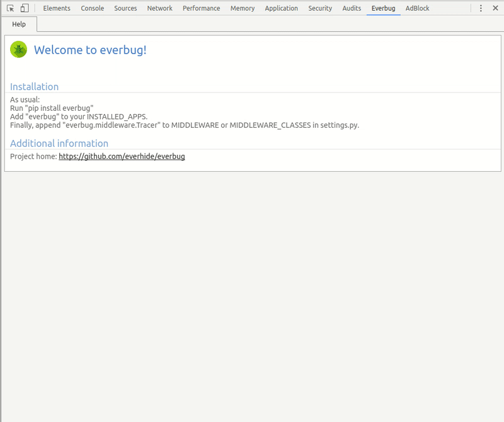Click the 'Project home:' label
Image resolution: width=504 pixels, height=422 pixels.
click(x=33, y=157)
